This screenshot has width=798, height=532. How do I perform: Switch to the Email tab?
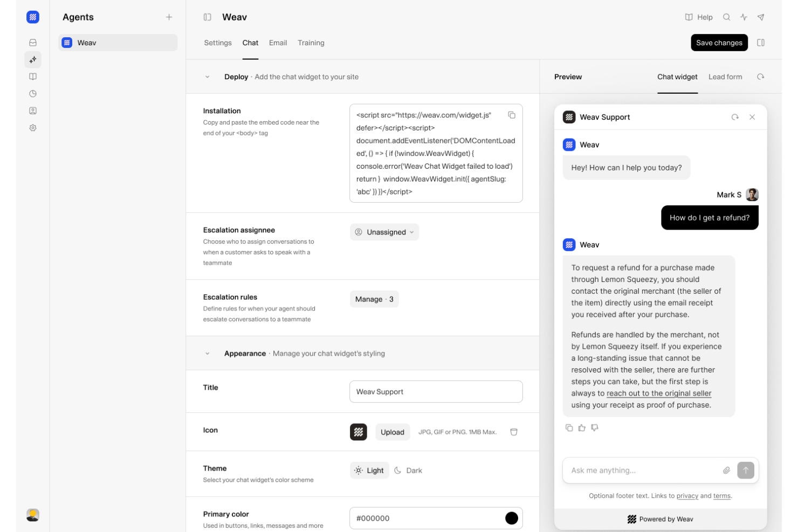[x=278, y=43]
